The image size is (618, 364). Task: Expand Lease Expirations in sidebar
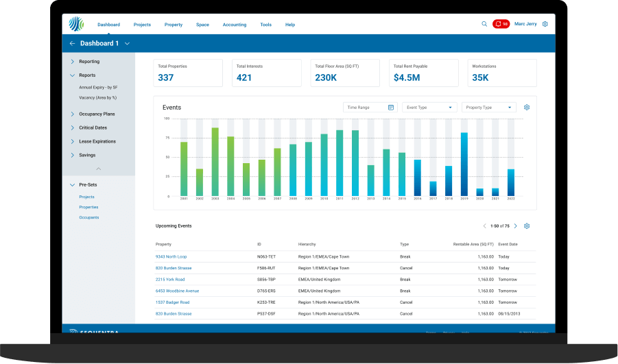click(x=73, y=141)
